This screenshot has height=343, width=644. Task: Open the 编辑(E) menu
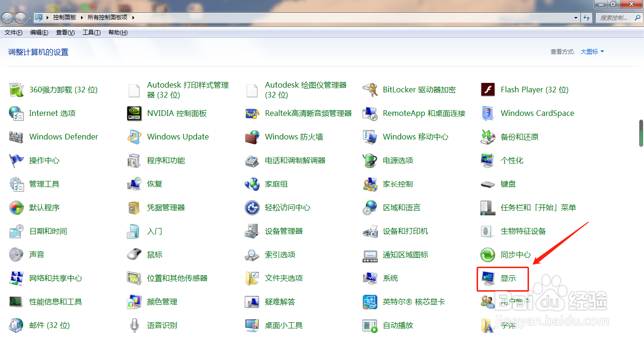(39, 33)
